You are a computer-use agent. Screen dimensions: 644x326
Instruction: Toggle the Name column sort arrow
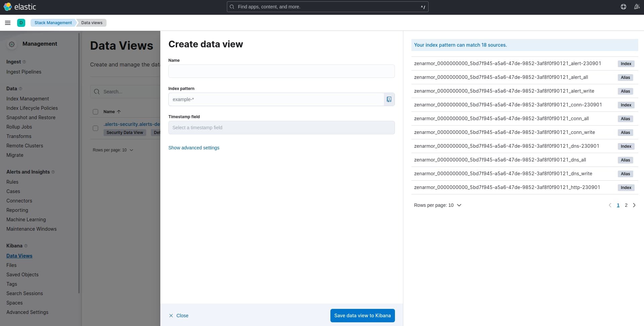[119, 112]
